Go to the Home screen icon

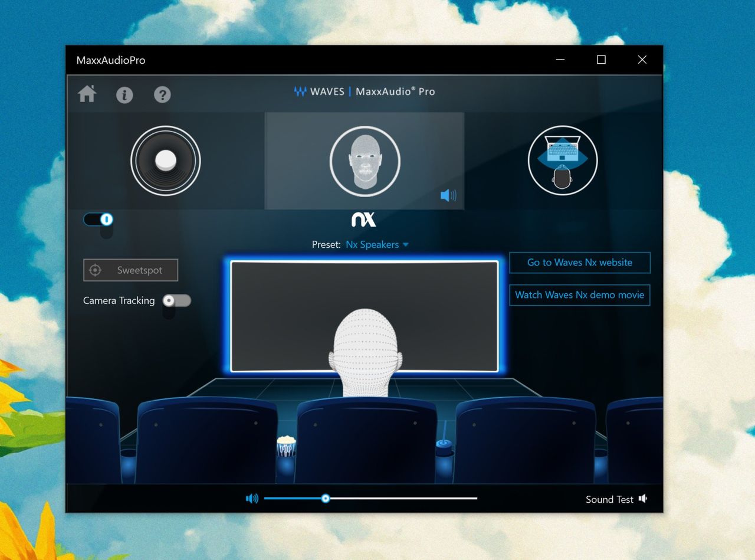click(87, 94)
